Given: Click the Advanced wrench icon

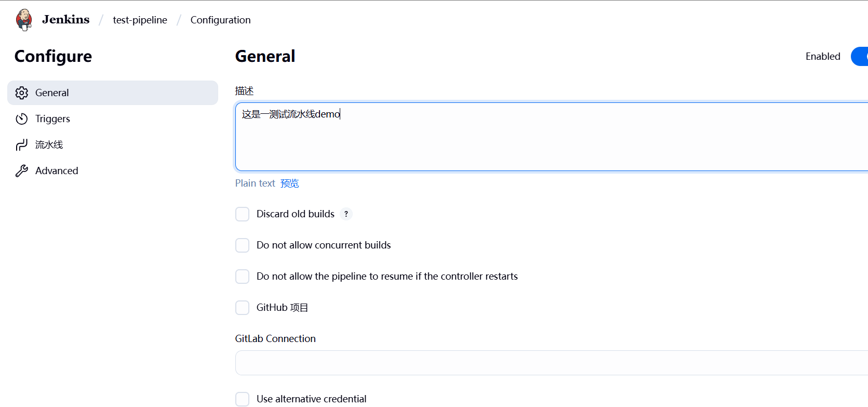Looking at the screenshot, I should click(x=21, y=170).
